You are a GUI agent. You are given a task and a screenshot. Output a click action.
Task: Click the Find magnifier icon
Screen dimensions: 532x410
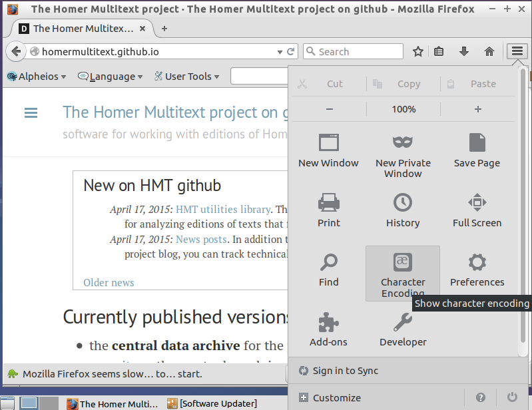[328, 262]
